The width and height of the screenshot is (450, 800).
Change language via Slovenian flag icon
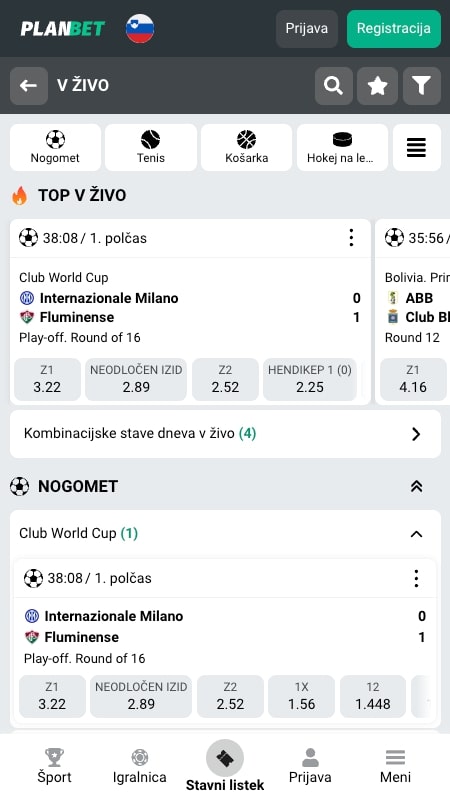click(140, 29)
